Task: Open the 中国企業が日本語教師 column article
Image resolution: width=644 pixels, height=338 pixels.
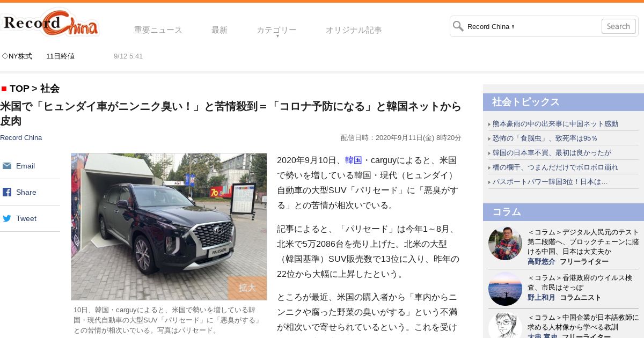Action: coord(583,322)
